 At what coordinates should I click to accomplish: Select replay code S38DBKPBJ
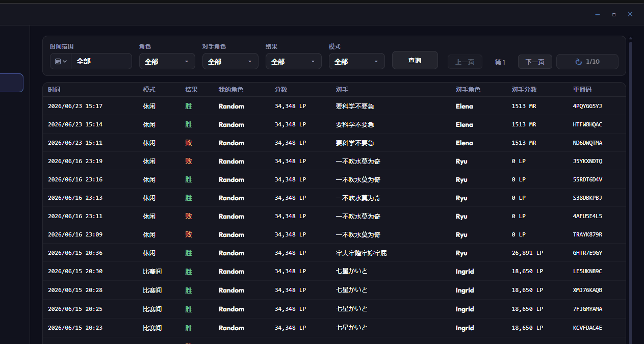(x=587, y=198)
